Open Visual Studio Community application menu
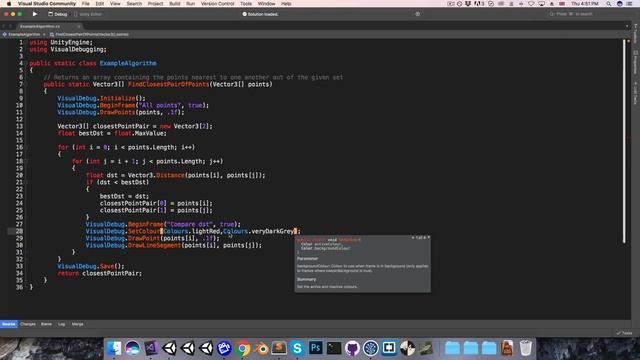The height and width of the screenshot is (360, 640). click(47, 4)
